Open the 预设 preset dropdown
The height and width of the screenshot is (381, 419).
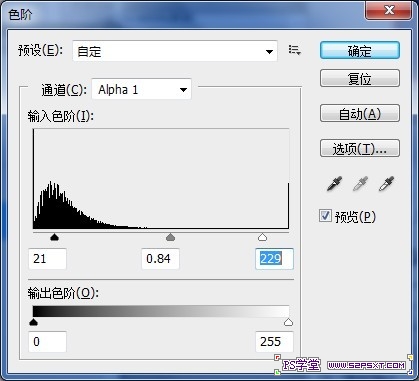(175, 51)
